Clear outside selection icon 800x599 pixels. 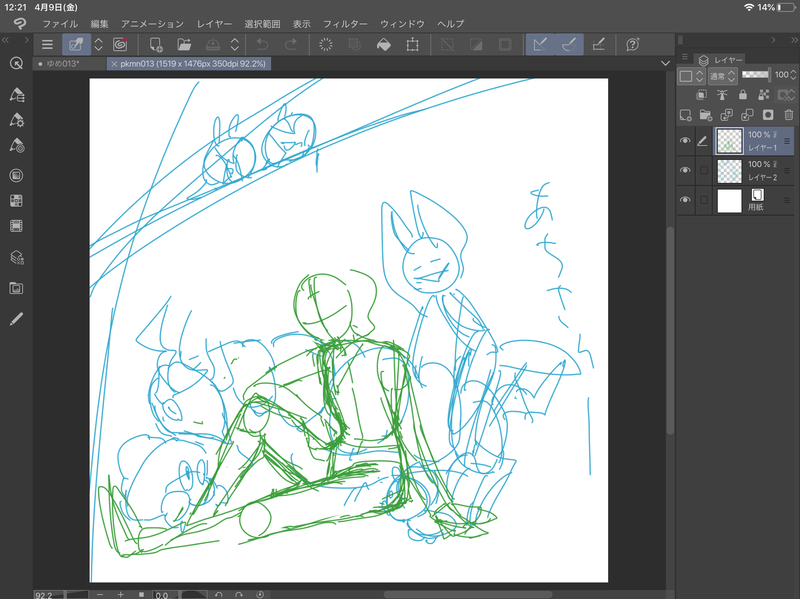[x=355, y=45]
